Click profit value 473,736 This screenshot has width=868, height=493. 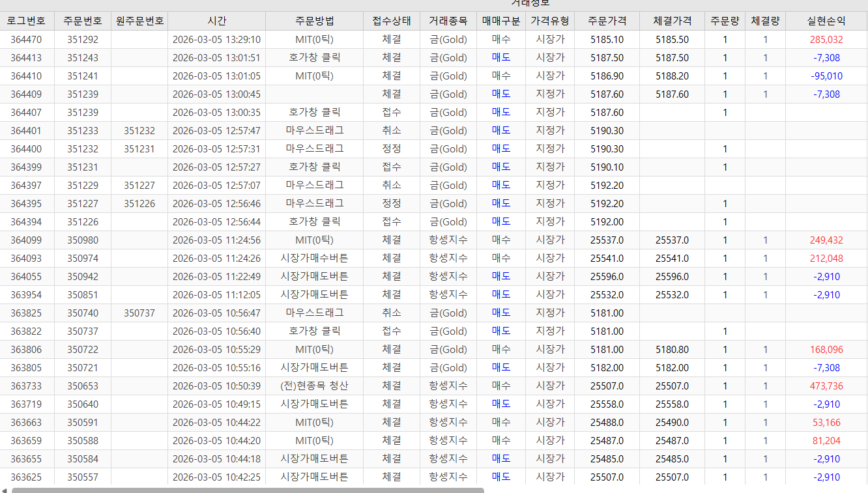click(826, 386)
